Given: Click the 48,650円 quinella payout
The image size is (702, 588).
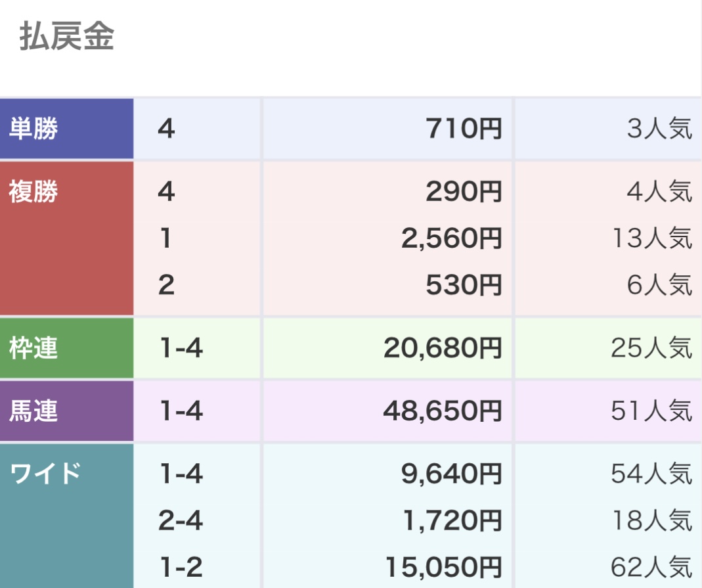Looking at the screenshot, I should [443, 411].
